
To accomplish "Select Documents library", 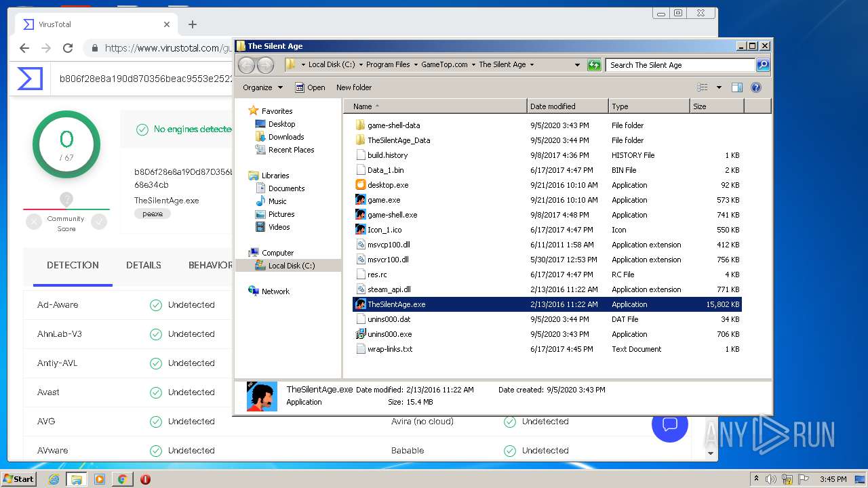I will pyautogui.click(x=280, y=188).
